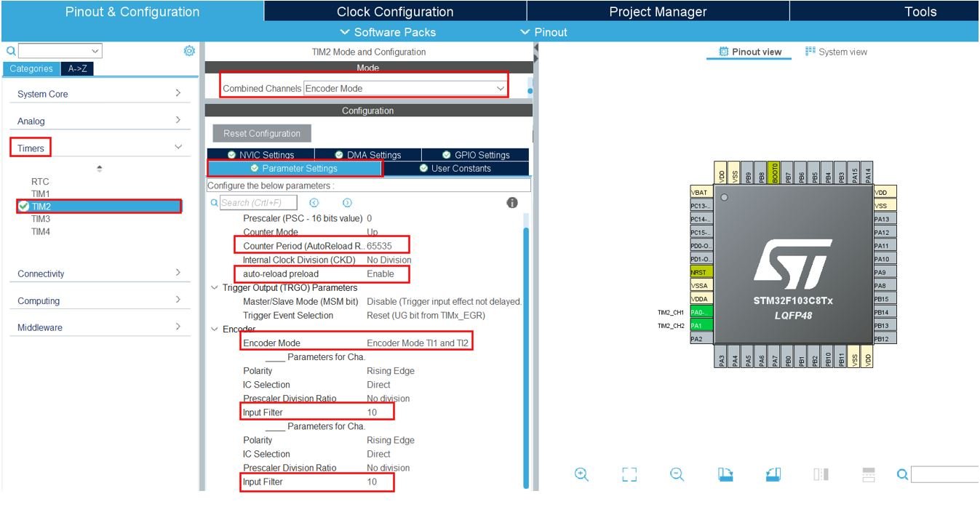This screenshot has height=507, width=980.
Task: Rotate the chip clockwise icon
Action: (725, 474)
